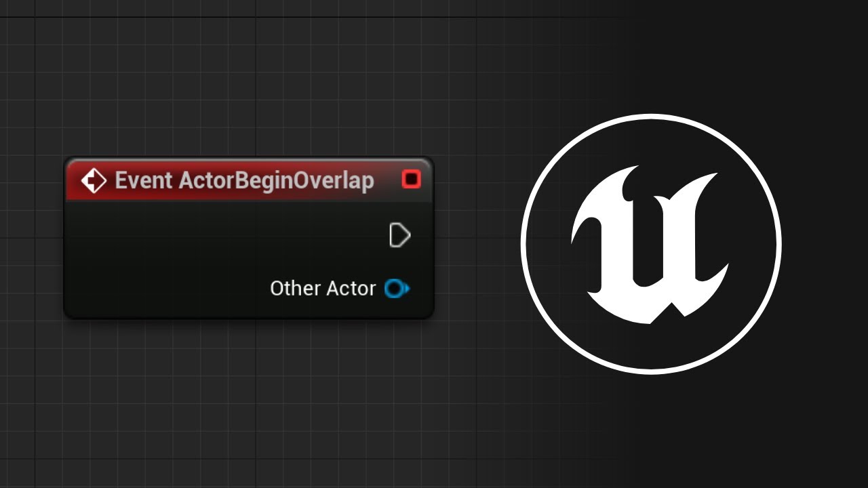This screenshot has width=868, height=488.
Task: Click the event diamond icon in the node header
Action: pos(94,181)
